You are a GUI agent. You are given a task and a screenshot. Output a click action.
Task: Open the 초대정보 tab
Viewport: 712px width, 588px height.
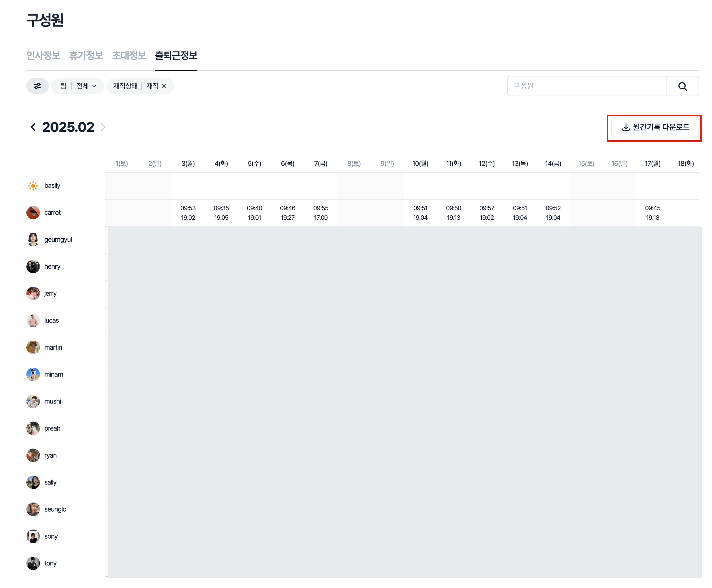129,55
